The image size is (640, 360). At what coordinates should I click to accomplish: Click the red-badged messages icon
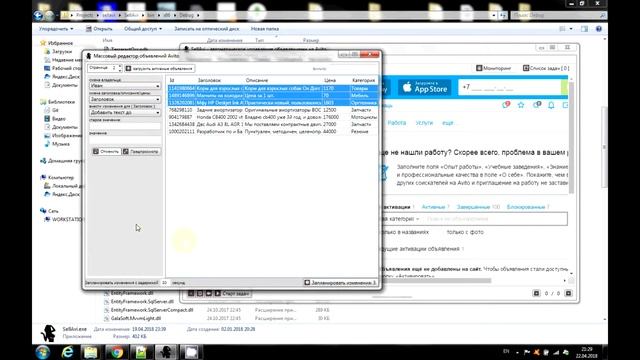pos(506,105)
